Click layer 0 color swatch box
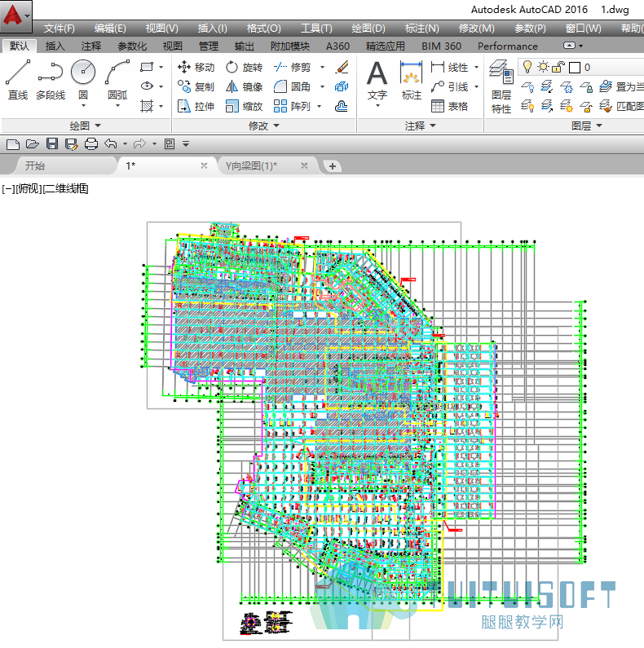 pyautogui.click(x=575, y=68)
